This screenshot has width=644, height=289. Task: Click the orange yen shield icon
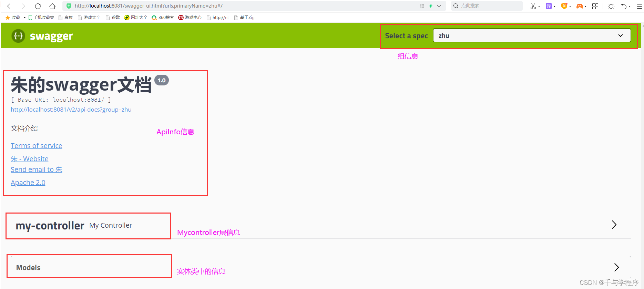tap(564, 6)
